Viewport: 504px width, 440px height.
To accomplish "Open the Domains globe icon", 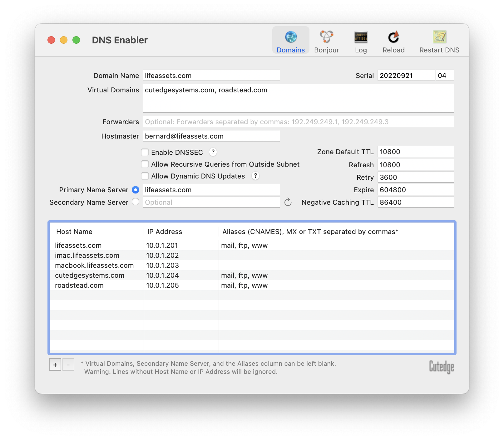I will [291, 37].
